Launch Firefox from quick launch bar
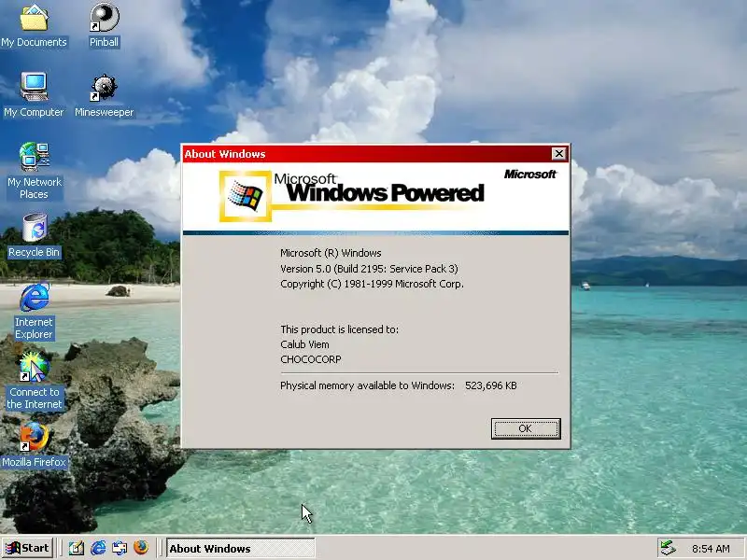Viewport: 747px width, 560px height. (x=141, y=548)
